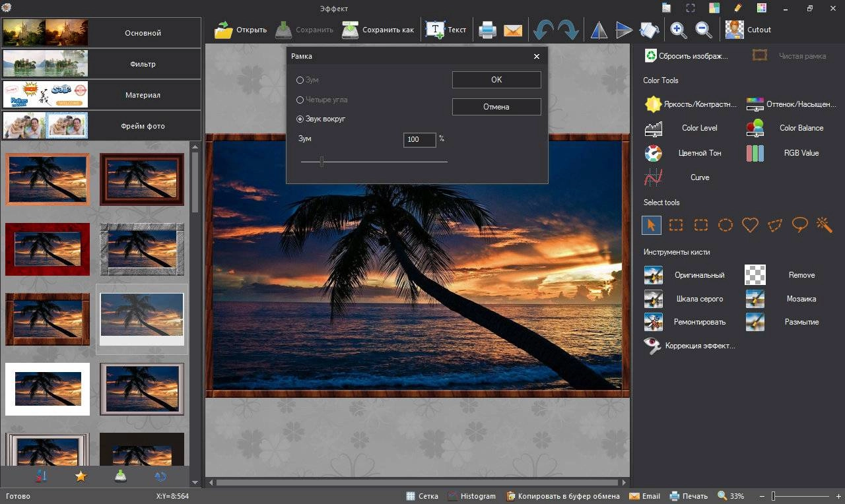The width and height of the screenshot is (845, 504).
Task: Select the magic wand tool
Action: point(824,225)
